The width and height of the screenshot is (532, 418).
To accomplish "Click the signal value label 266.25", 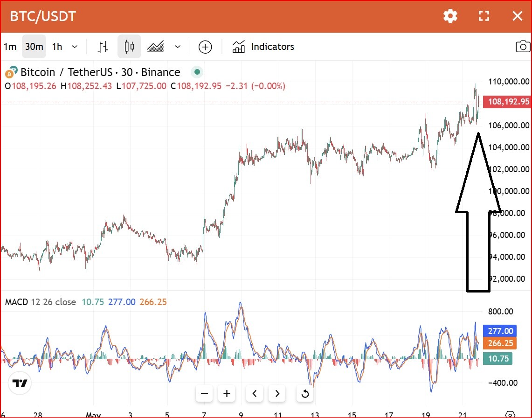I will pyautogui.click(x=500, y=343).
